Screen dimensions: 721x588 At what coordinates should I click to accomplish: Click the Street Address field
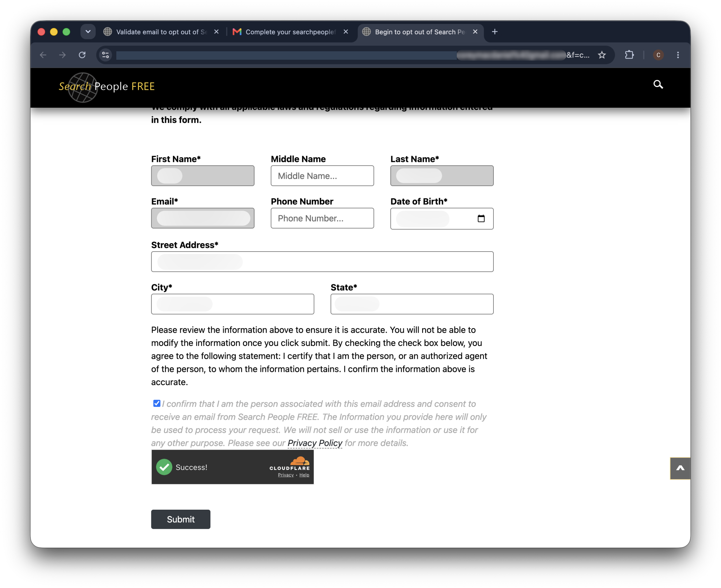322,261
